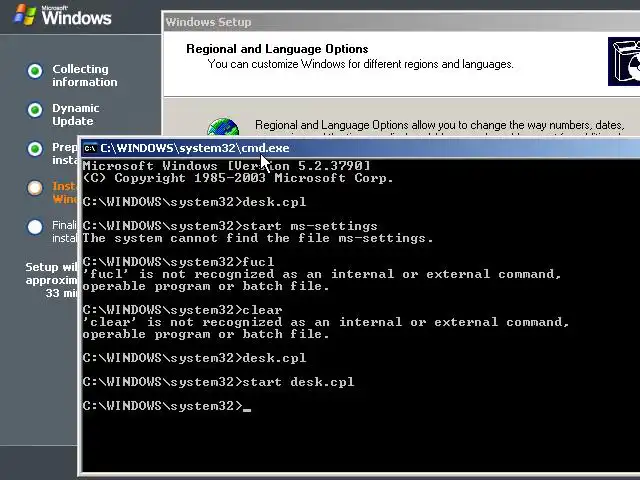The image size is (640, 480).
Task: Click the 'Regional and Language Options' heading
Action: pyautogui.click(x=277, y=49)
